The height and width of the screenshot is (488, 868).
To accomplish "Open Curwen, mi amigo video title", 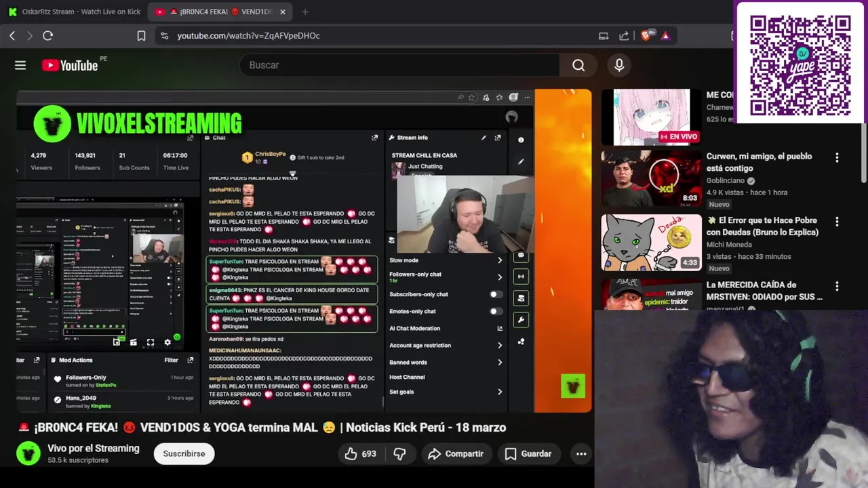I will click(759, 162).
